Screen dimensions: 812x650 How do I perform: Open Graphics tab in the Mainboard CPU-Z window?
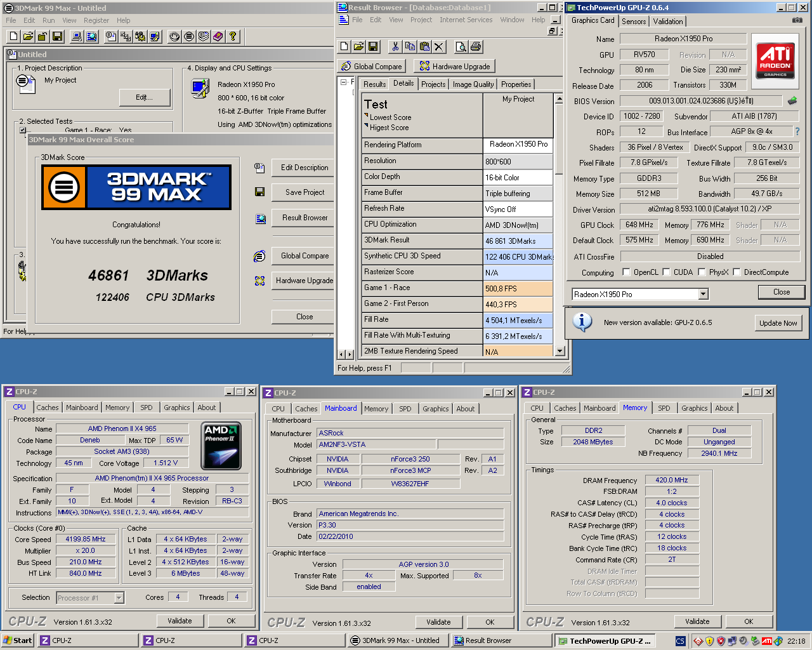pos(435,409)
